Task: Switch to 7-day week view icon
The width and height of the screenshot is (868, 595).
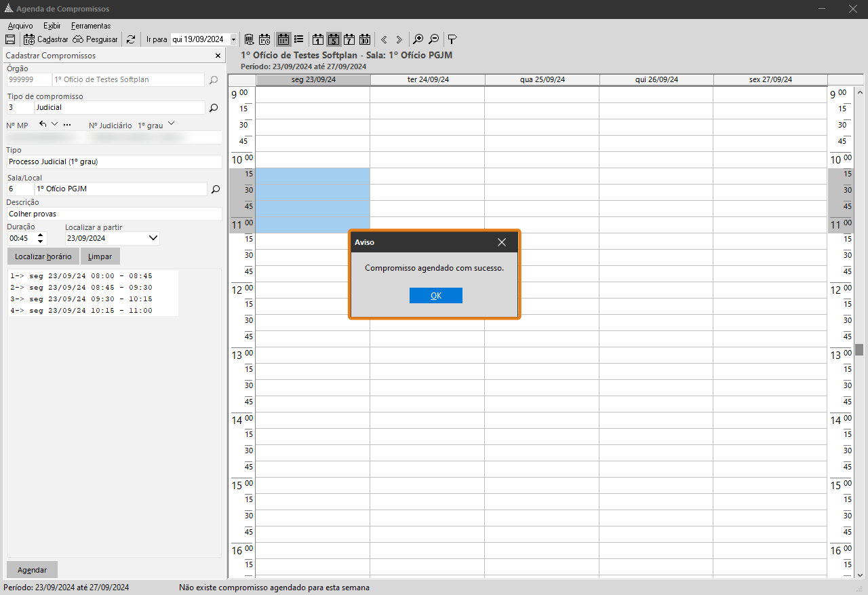Action: point(349,39)
